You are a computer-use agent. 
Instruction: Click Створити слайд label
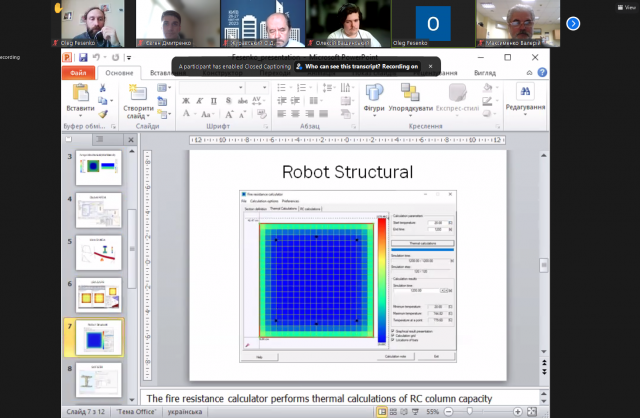pos(138,112)
